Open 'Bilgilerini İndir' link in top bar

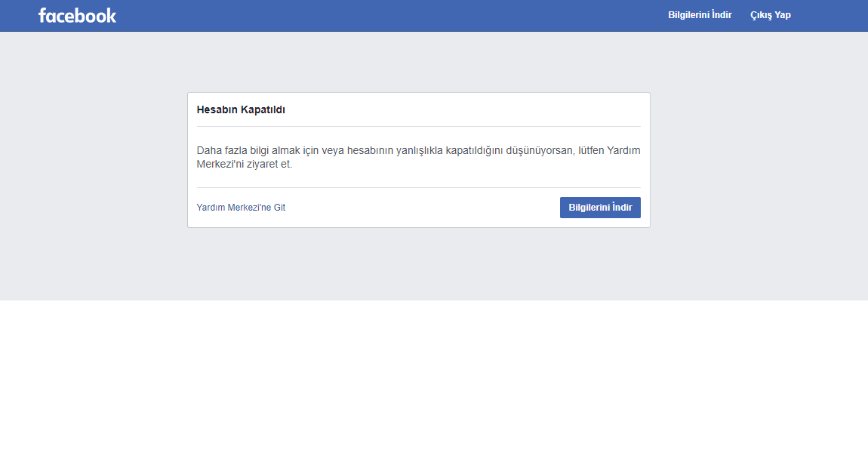coord(700,15)
